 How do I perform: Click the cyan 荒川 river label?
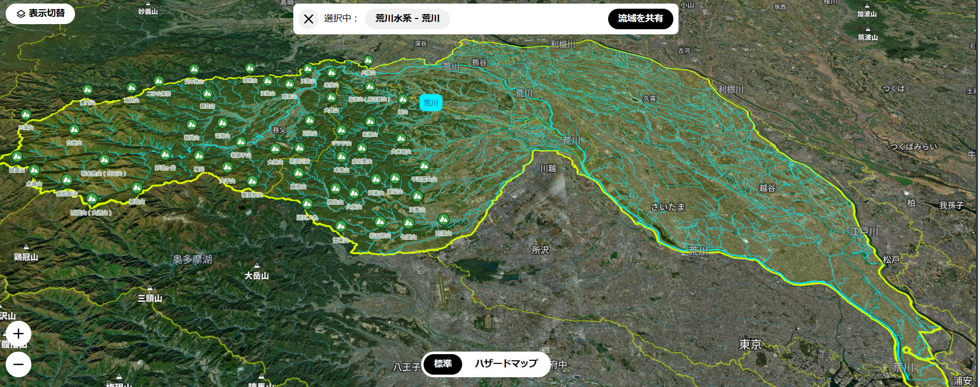(430, 103)
